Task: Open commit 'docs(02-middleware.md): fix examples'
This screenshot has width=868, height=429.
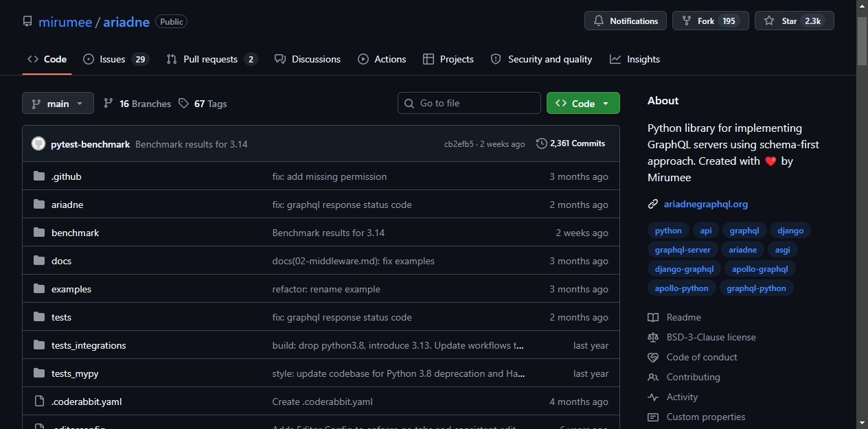Action: (354, 261)
